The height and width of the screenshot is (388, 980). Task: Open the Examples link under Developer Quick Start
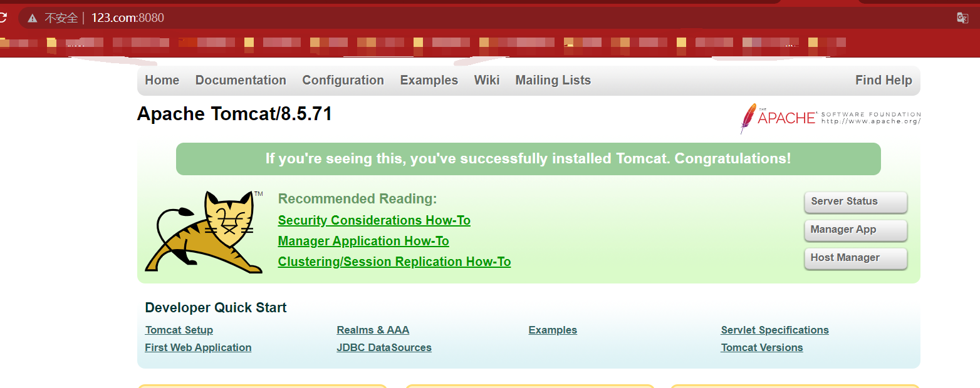(553, 330)
